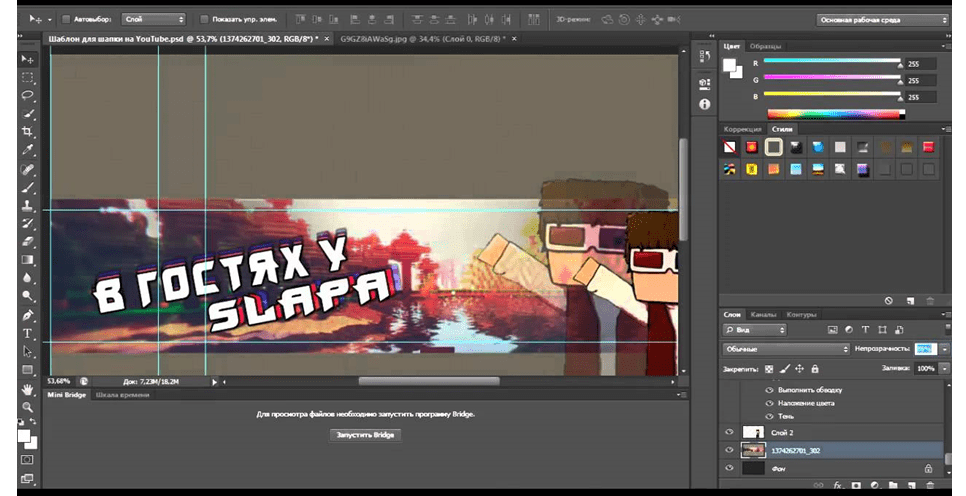
Task: Select the Eraser tool
Action: 27,242
